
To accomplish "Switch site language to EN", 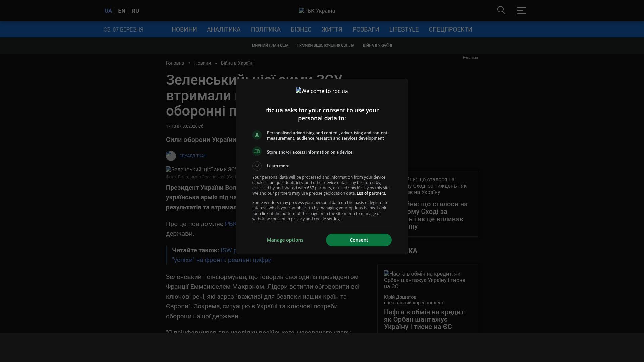I will point(122,11).
